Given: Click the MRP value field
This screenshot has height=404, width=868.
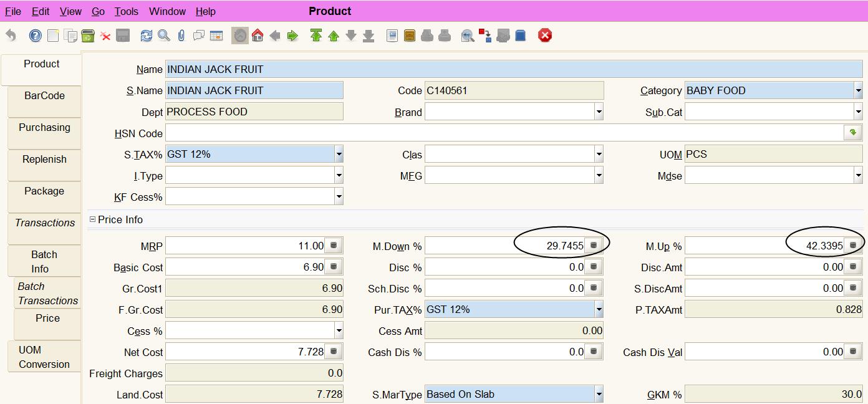Looking at the screenshot, I should coord(245,246).
